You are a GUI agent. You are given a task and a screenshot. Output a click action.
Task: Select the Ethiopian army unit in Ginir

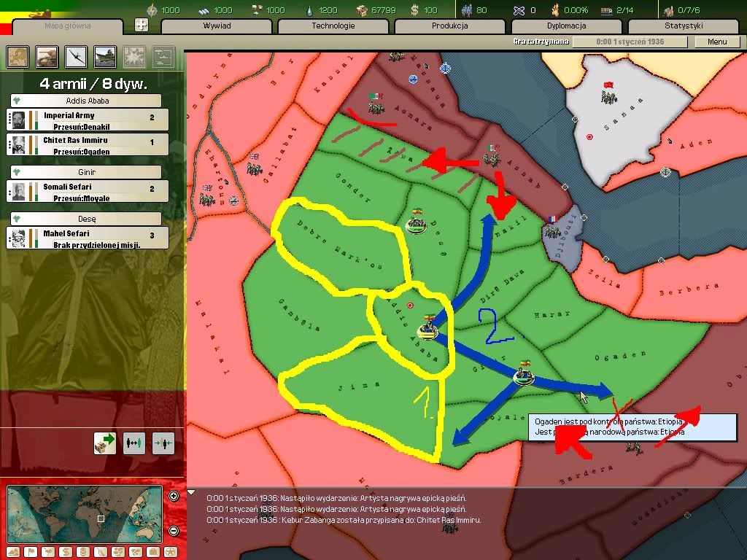524,374
